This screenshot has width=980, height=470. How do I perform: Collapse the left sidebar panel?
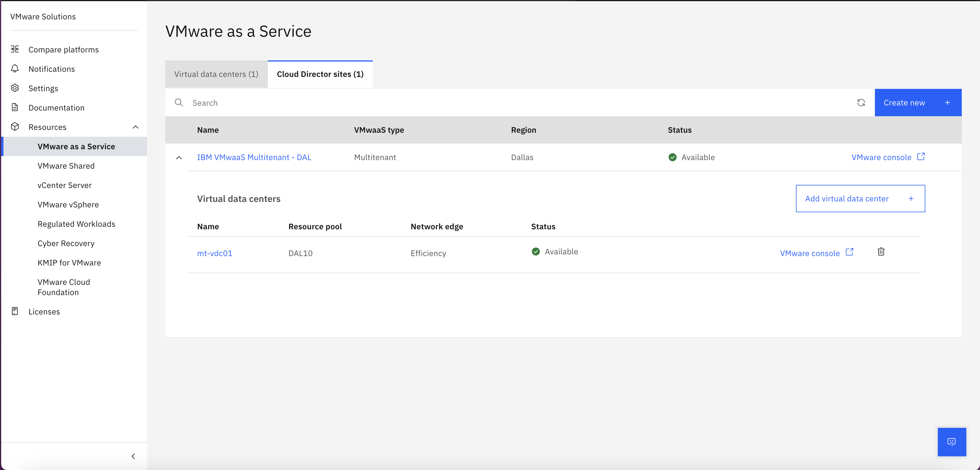[x=133, y=456]
